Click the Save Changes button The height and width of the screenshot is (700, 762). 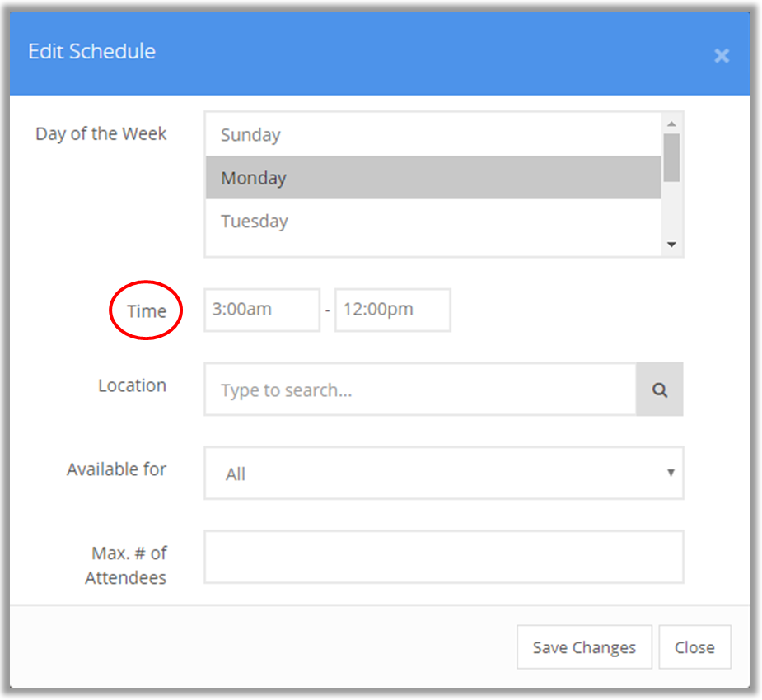[x=584, y=647]
